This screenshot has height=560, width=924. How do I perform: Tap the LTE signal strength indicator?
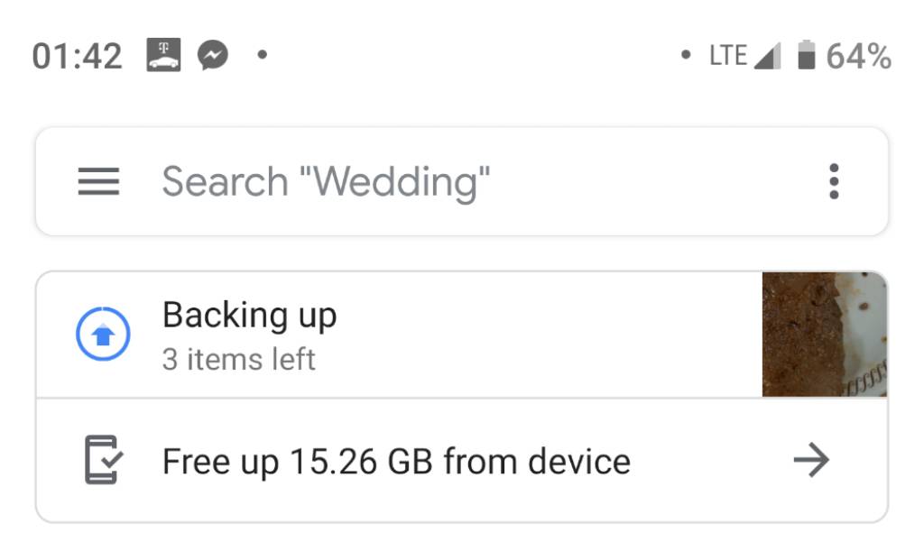[x=744, y=55]
